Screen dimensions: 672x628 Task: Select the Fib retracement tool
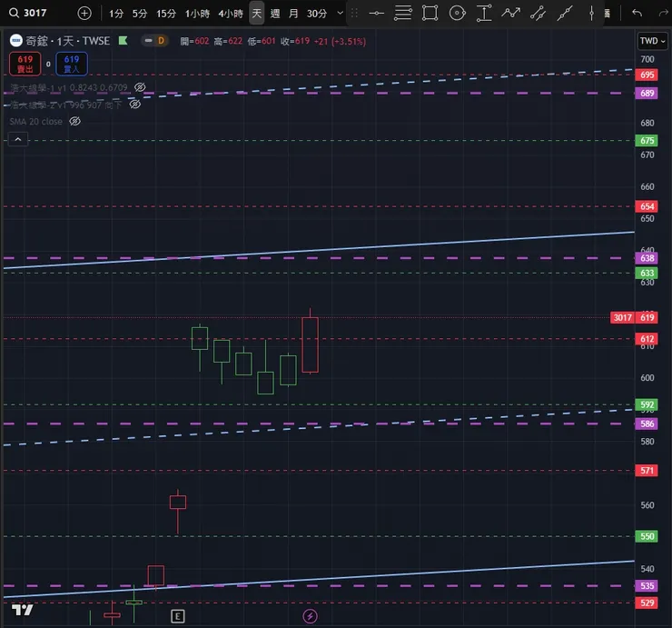[403, 14]
